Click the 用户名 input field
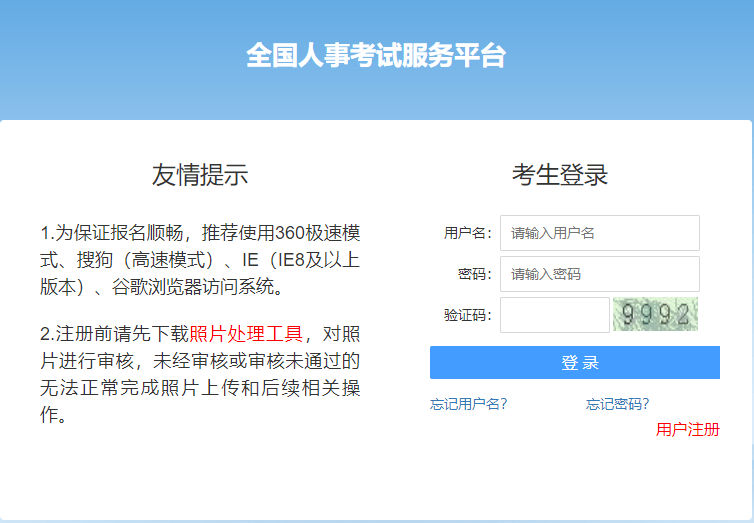Viewport: 754px width, 523px height. [599, 233]
